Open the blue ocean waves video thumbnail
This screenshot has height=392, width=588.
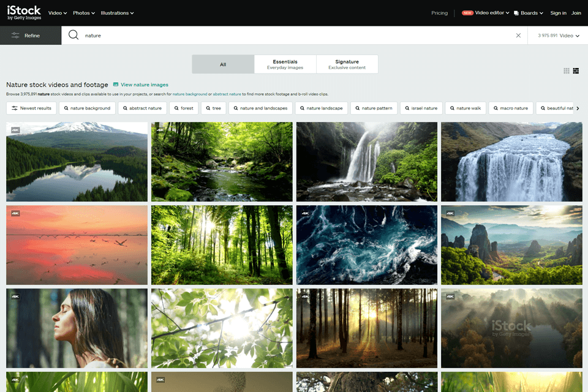[x=367, y=245]
